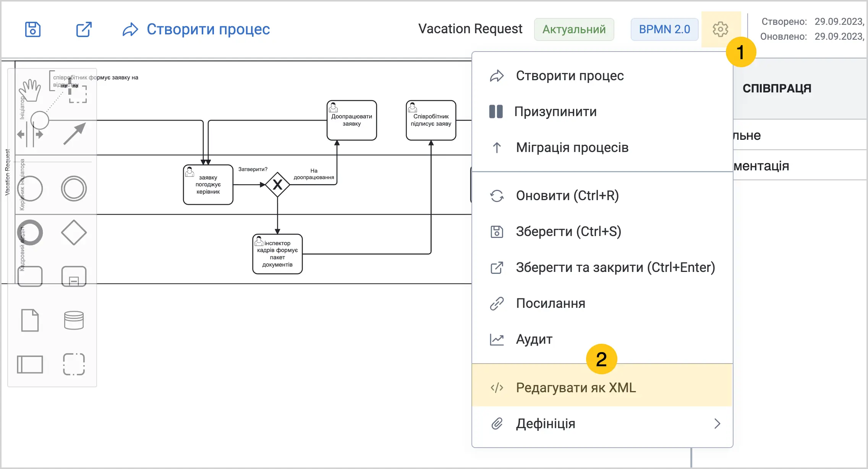Select the інспектор кадрів формує пакет task
The height and width of the screenshot is (469, 868).
tap(277, 254)
